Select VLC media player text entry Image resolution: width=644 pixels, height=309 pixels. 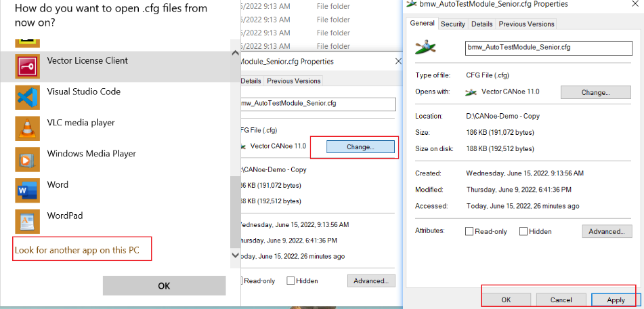click(x=81, y=123)
